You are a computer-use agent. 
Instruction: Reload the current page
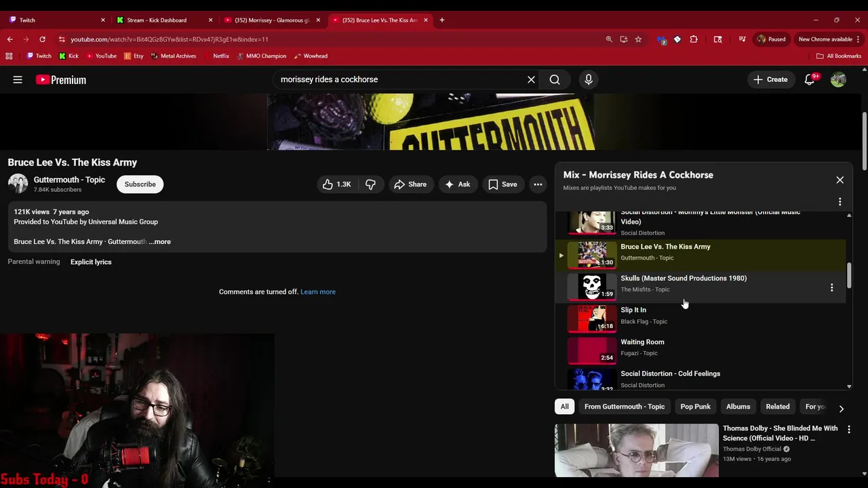43,39
